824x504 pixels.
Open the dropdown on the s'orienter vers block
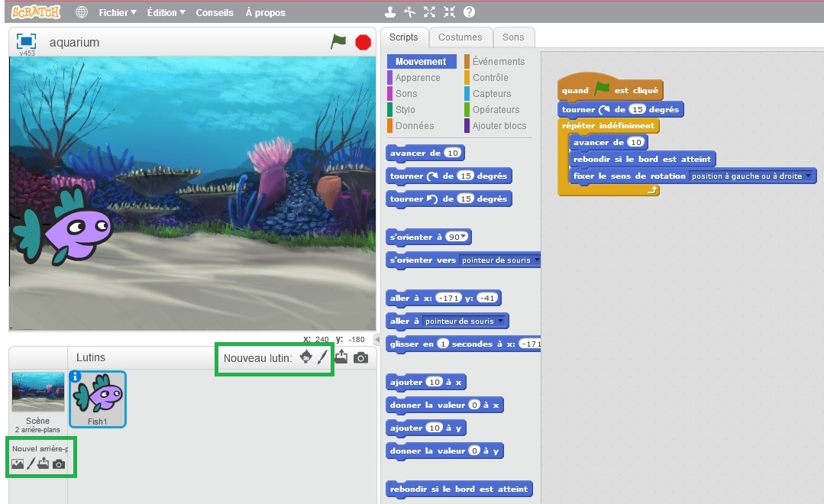pos(536,260)
